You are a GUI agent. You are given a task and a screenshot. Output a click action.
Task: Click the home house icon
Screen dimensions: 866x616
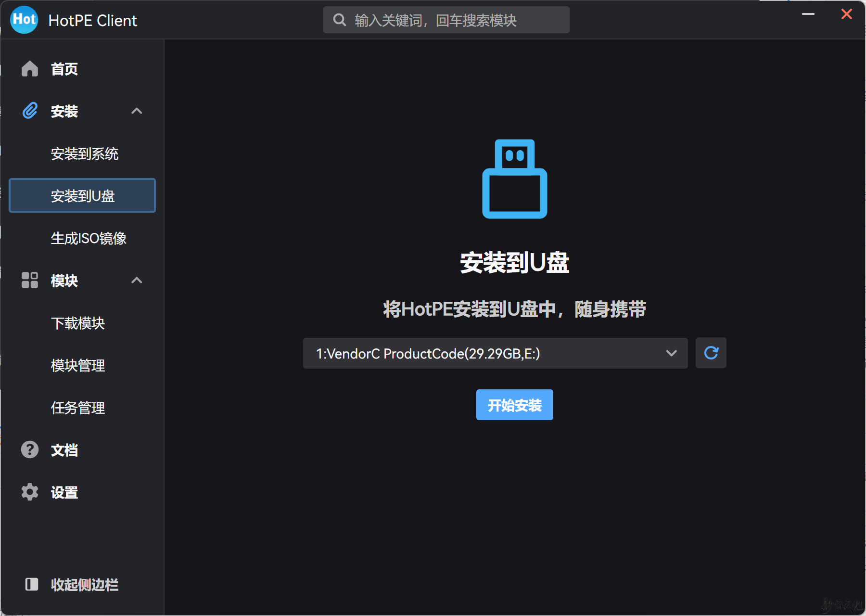point(30,69)
